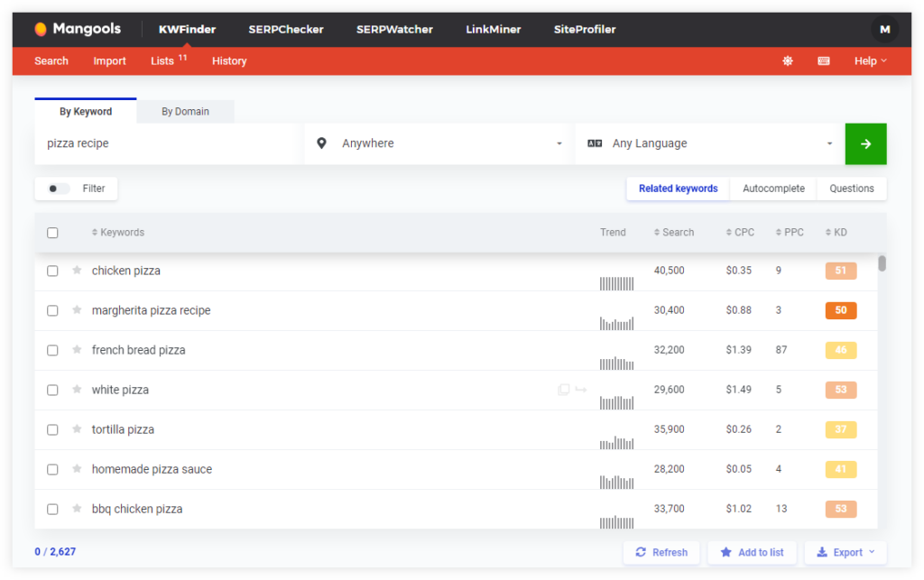Check the select-all keywords checkbox
This screenshot has height=580, width=924.
pos(52,233)
